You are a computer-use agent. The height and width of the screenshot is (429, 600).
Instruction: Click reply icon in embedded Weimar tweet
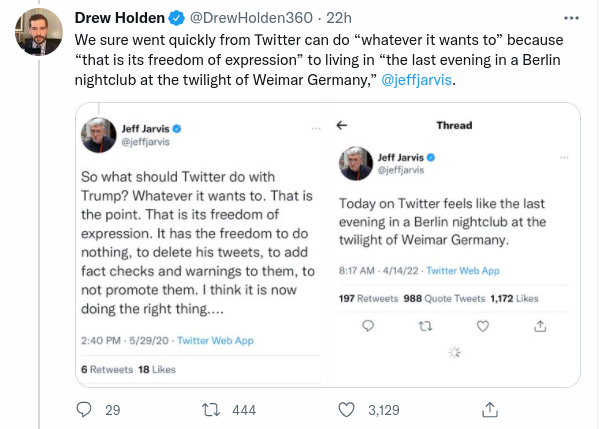pos(367,325)
